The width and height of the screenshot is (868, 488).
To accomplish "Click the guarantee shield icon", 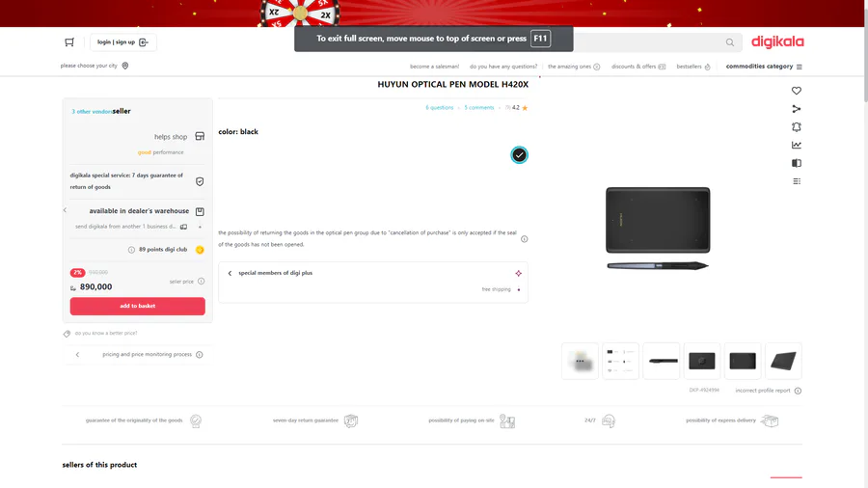I will click(x=200, y=181).
